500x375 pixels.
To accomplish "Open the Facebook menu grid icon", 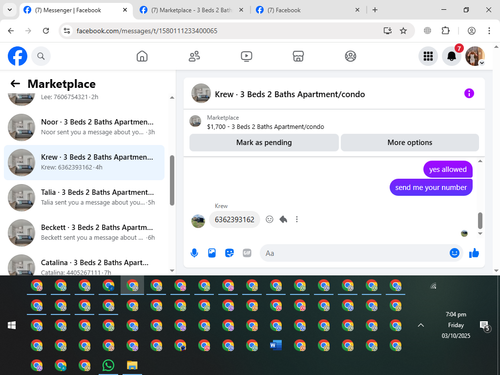I will (x=428, y=56).
